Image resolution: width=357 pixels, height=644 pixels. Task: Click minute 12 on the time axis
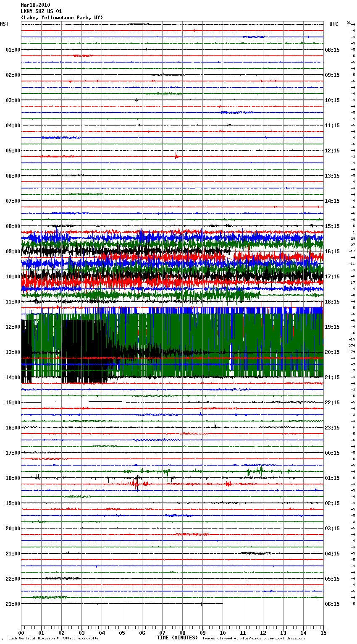(263, 633)
